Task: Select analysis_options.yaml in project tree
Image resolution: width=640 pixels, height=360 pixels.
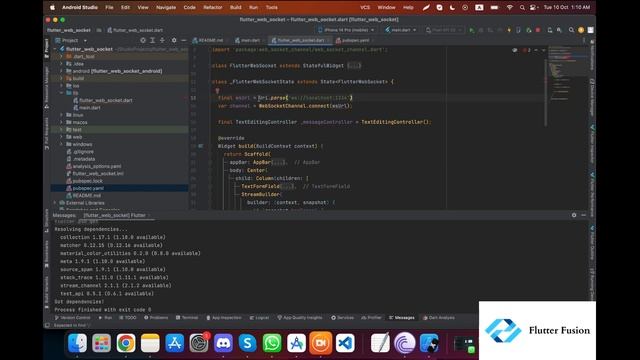Action: pyautogui.click(x=93, y=166)
